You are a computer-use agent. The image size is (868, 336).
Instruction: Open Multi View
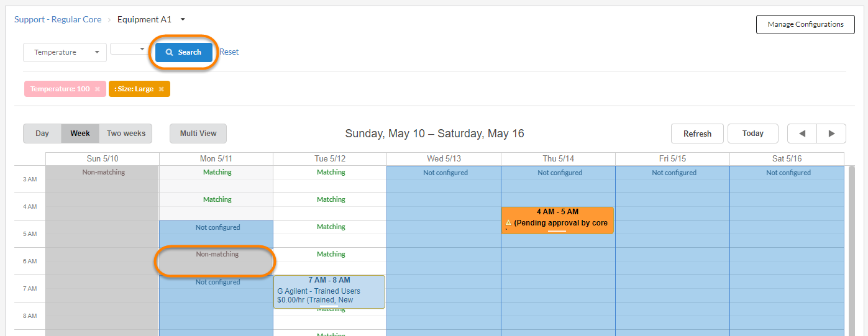point(198,134)
